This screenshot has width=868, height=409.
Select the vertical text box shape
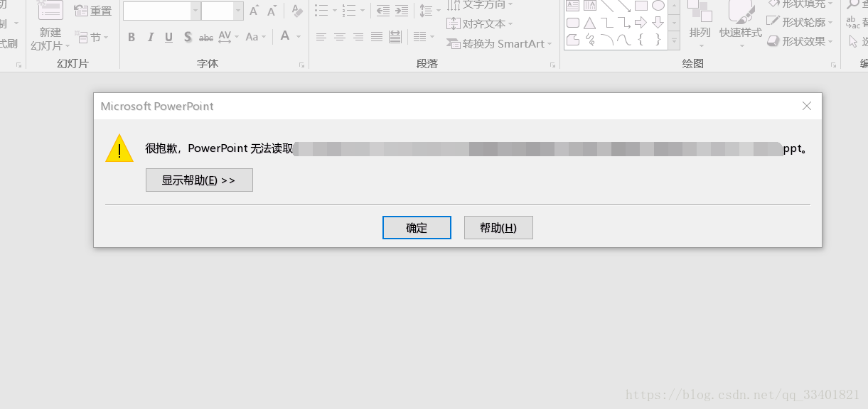[x=590, y=6]
